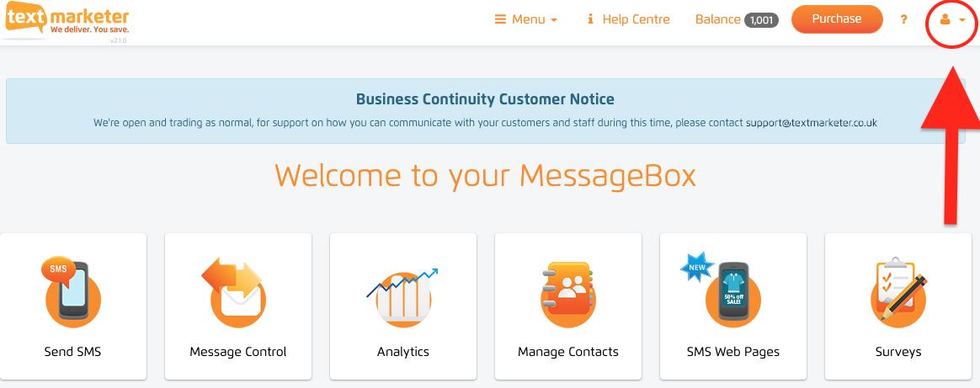This screenshot has height=388, width=980.
Task: Open the Help Centre link
Action: pyautogui.click(x=636, y=19)
